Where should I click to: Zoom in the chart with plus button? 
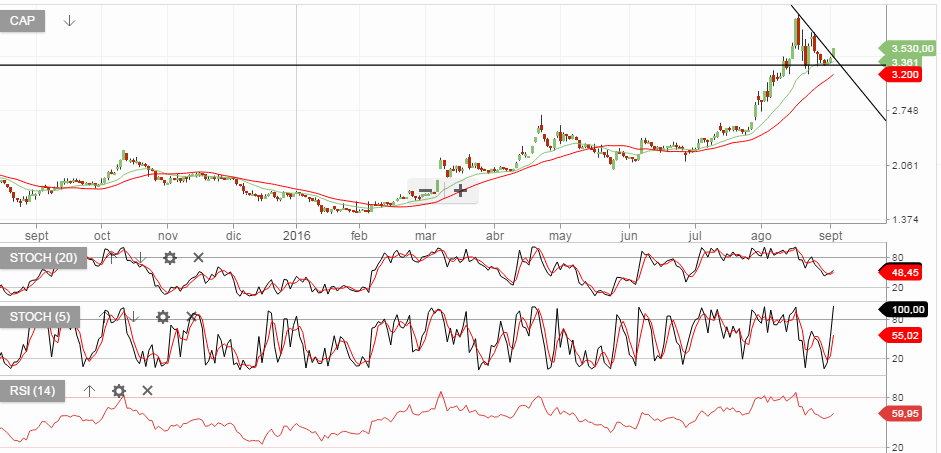click(x=460, y=190)
